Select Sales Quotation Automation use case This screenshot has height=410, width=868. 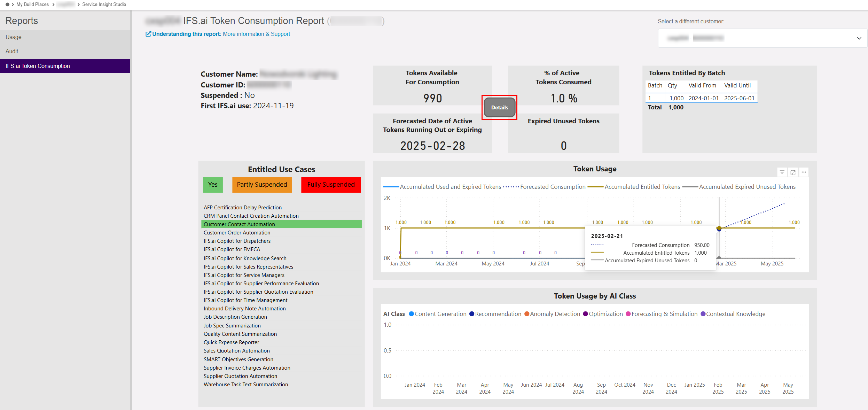[237, 350]
